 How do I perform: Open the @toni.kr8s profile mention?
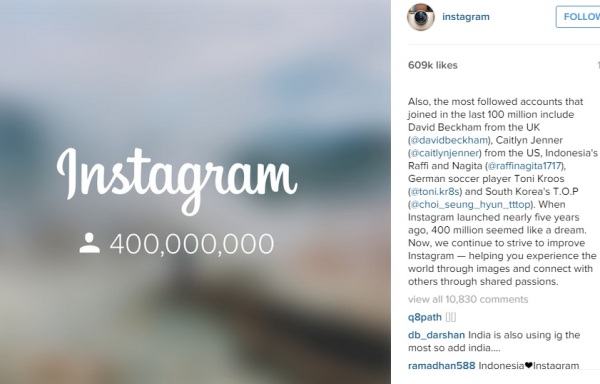tap(435, 192)
